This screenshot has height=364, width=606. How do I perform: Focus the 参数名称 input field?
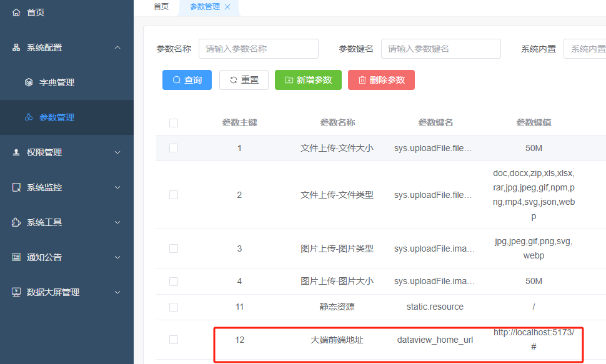pyautogui.click(x=258, y=49)
